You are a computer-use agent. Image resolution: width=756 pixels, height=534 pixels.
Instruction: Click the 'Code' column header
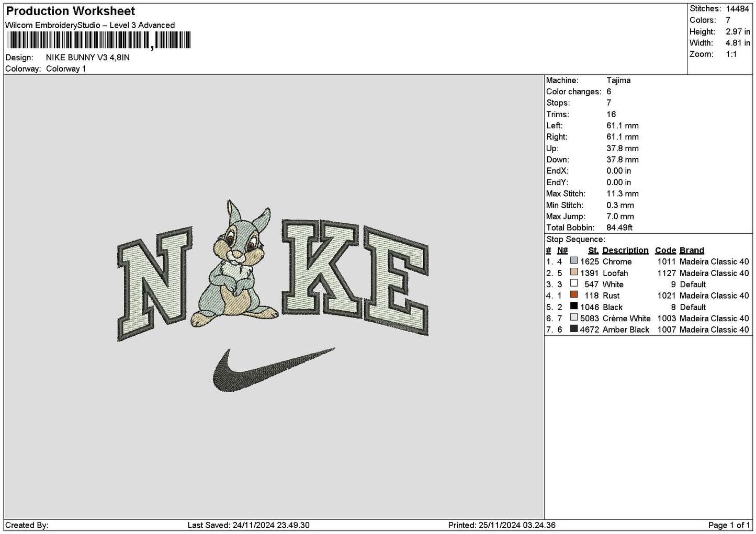tap(665, 251)
